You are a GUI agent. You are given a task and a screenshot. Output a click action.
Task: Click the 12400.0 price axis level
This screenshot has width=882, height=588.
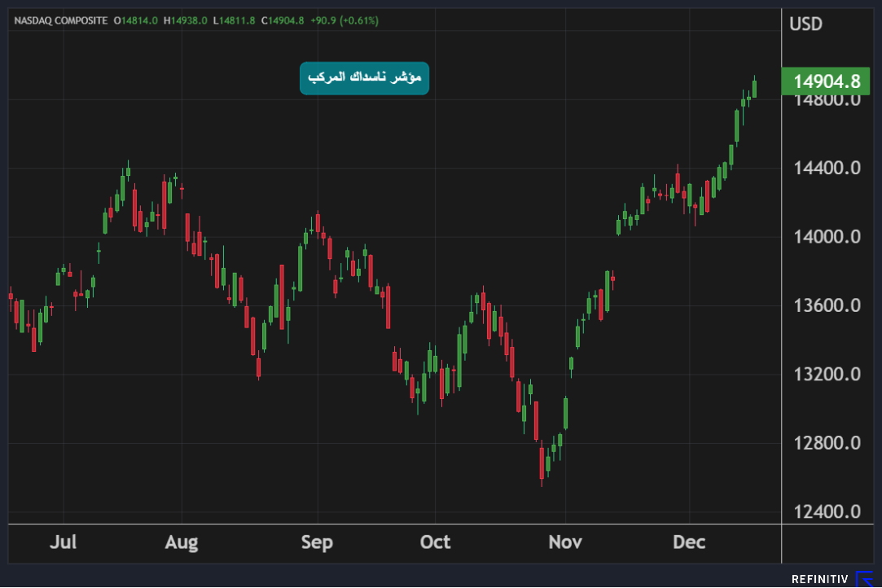[827, 512]
